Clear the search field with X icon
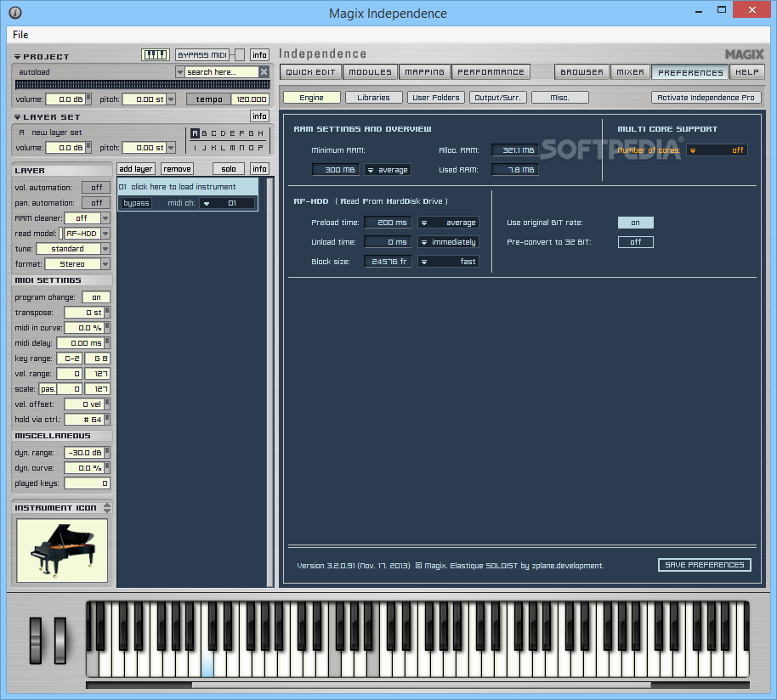Image resolution: width=777 pixels, height=700 pixels. click(x=264, y=71)
